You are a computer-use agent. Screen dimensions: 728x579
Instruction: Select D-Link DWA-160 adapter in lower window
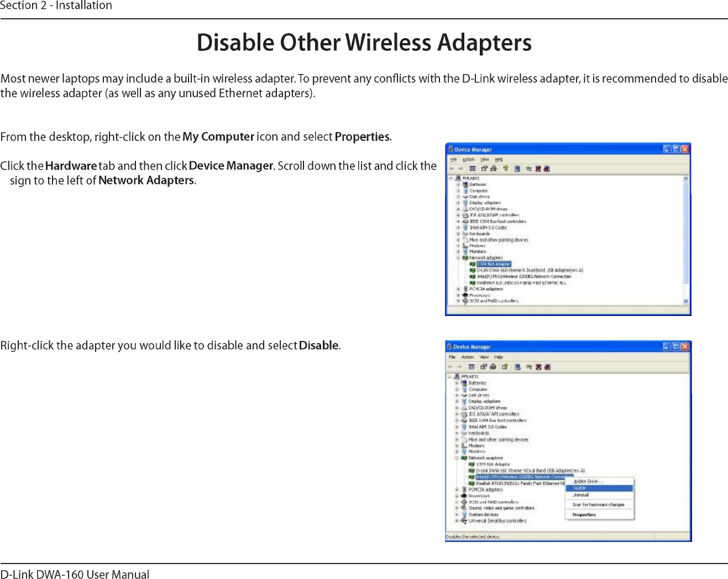530,471
